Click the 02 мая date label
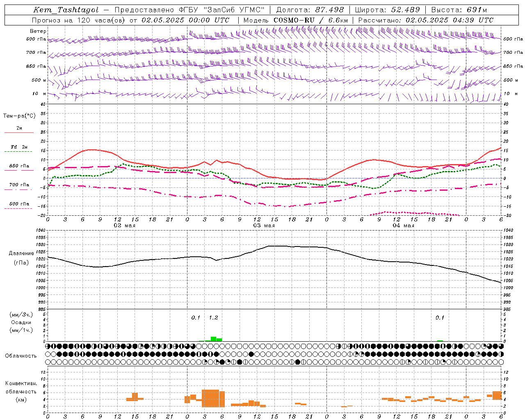This screenshot has width=525, height=420. pos(124,226)
